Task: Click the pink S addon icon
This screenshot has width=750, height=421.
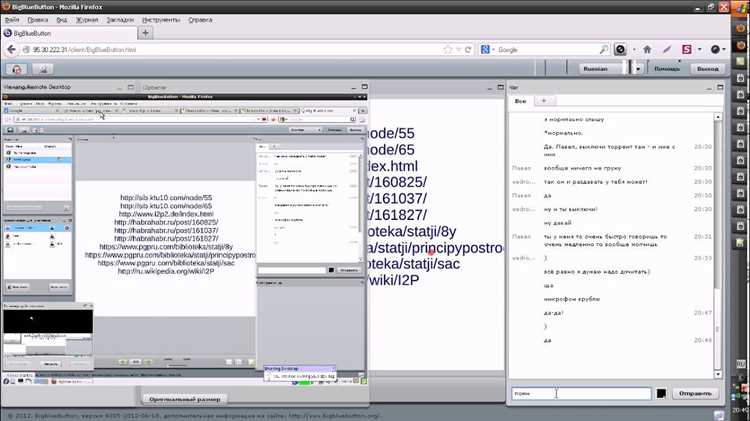Action: pos(686,49)
